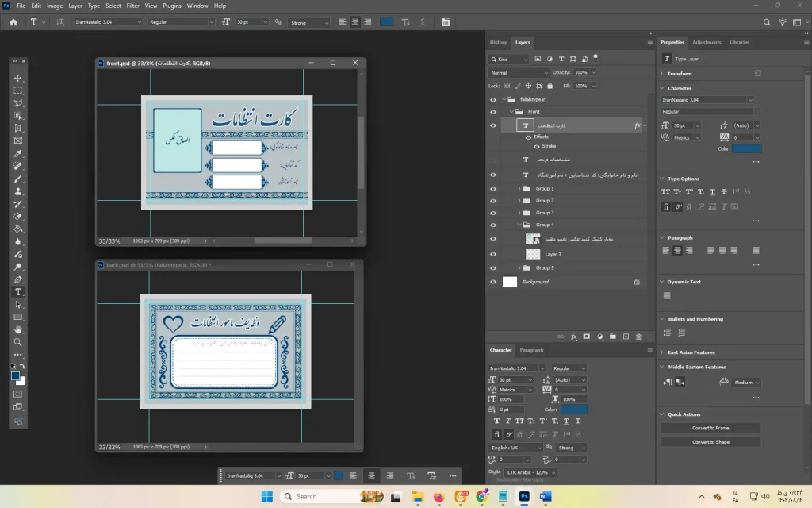
Task: Toggle visibility of Group 1 layer
Action: click(493, 189)
